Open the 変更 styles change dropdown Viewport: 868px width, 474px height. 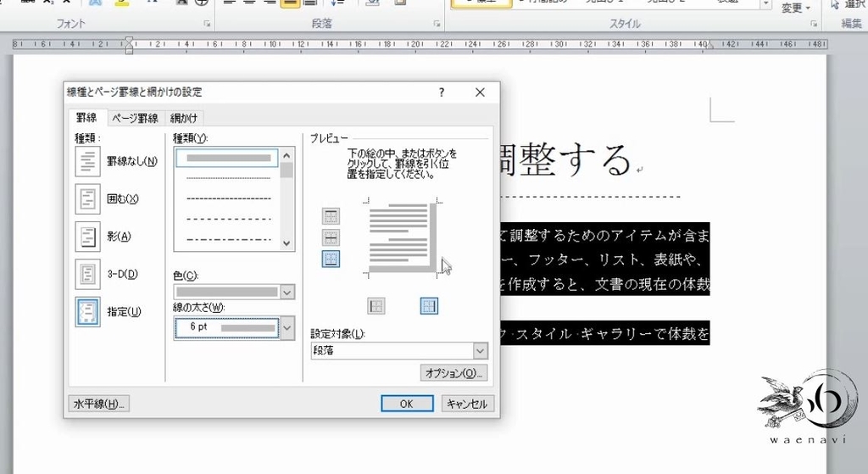pyautogui.click(x=795, y=8)
